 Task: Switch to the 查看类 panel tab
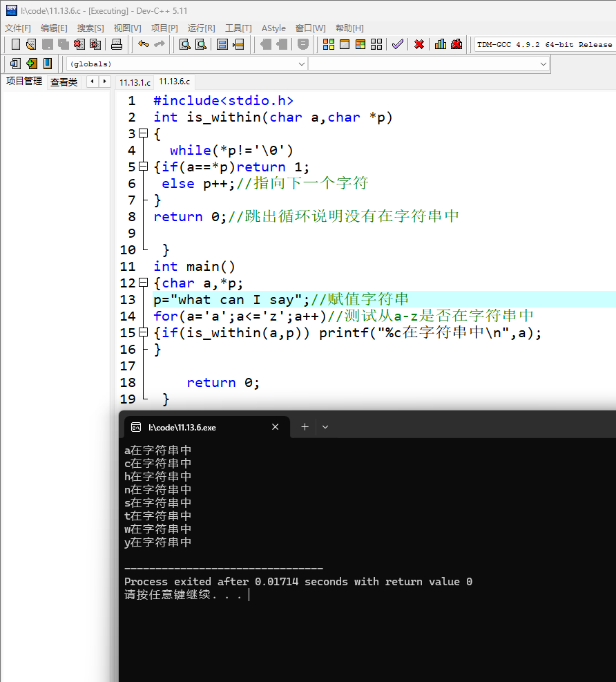coord(64,82)
